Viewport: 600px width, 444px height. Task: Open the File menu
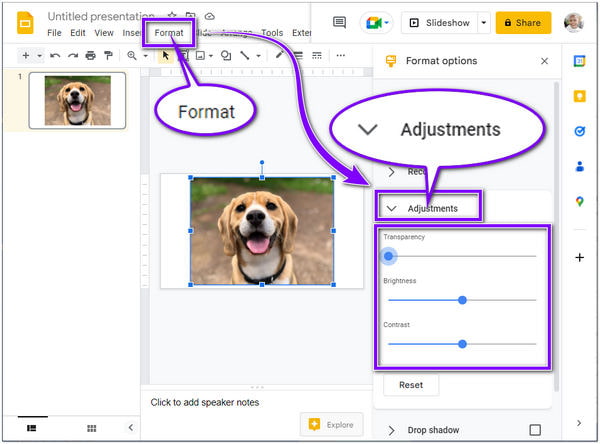54,33
